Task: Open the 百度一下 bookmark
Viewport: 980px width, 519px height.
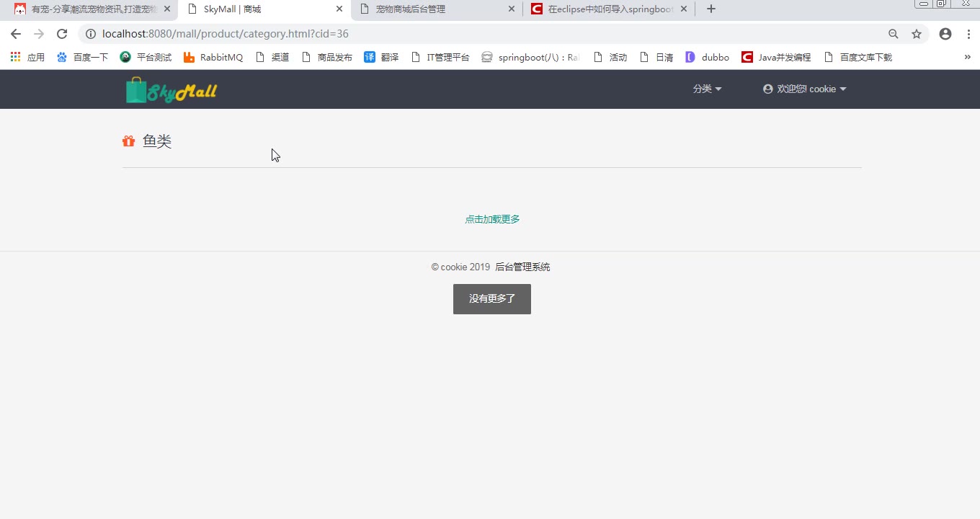Action: pyautogui.click(x=82, y=57)
